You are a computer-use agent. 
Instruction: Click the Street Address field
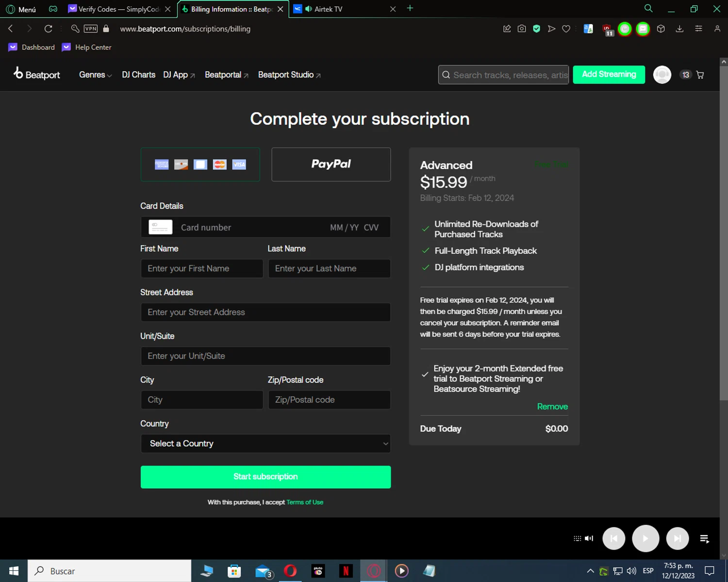click(x=265, y=312)
